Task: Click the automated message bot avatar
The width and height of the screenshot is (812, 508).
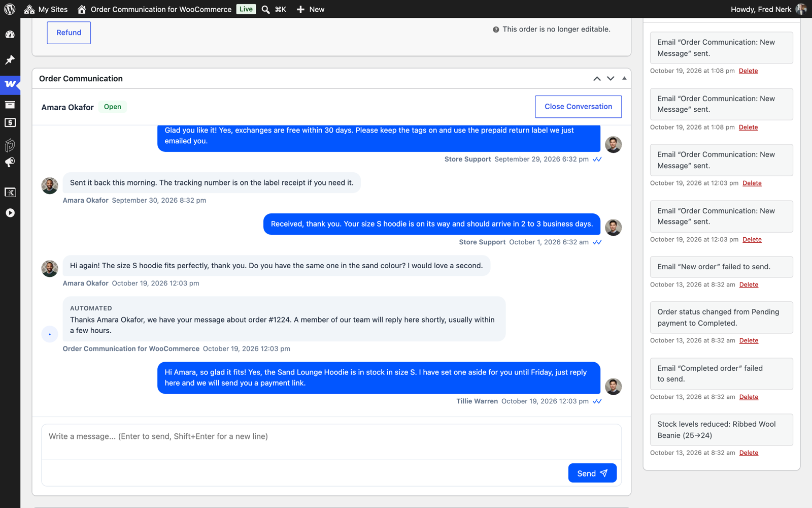Action: 50,334
